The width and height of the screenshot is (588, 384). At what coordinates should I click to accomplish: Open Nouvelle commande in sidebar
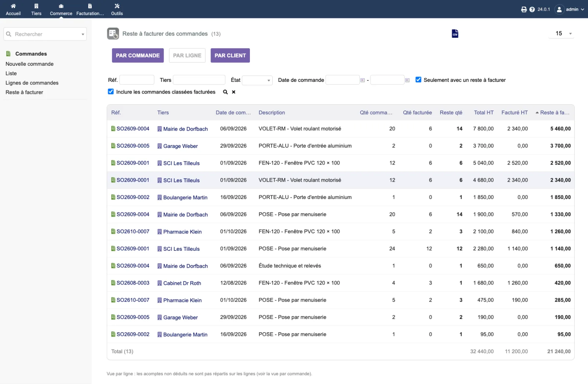tap(29, 64)
